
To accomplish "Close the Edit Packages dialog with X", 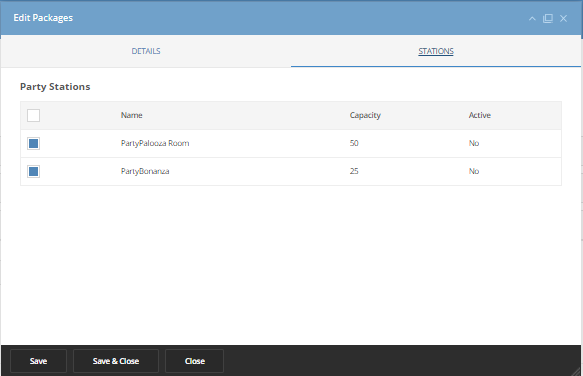I will (x=563, y=18).
